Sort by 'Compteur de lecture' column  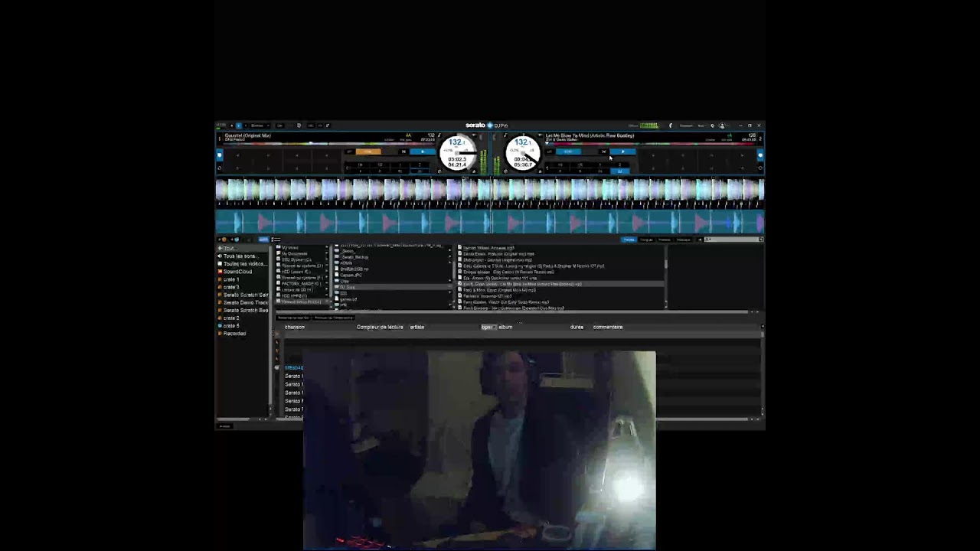(x=380, y=327)
